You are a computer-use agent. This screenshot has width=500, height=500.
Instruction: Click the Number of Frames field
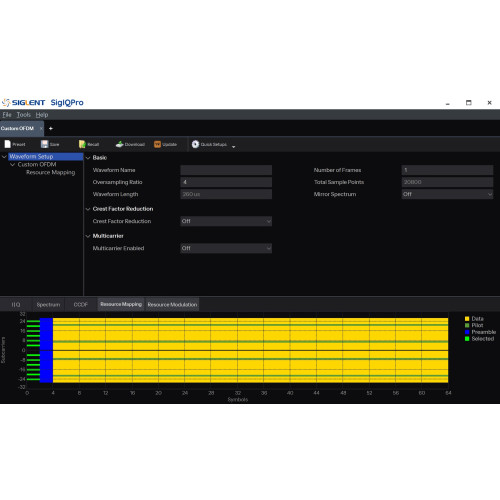click(447, 170)
